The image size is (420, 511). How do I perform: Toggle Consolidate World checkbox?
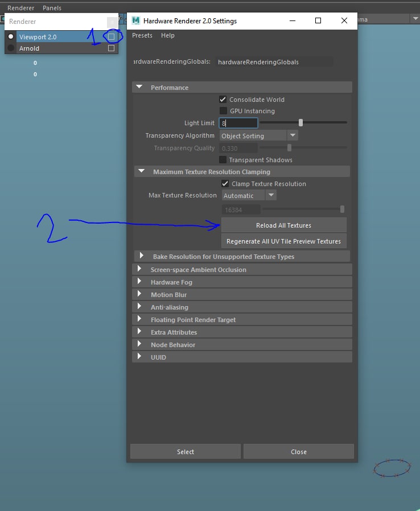pos(223,99)
